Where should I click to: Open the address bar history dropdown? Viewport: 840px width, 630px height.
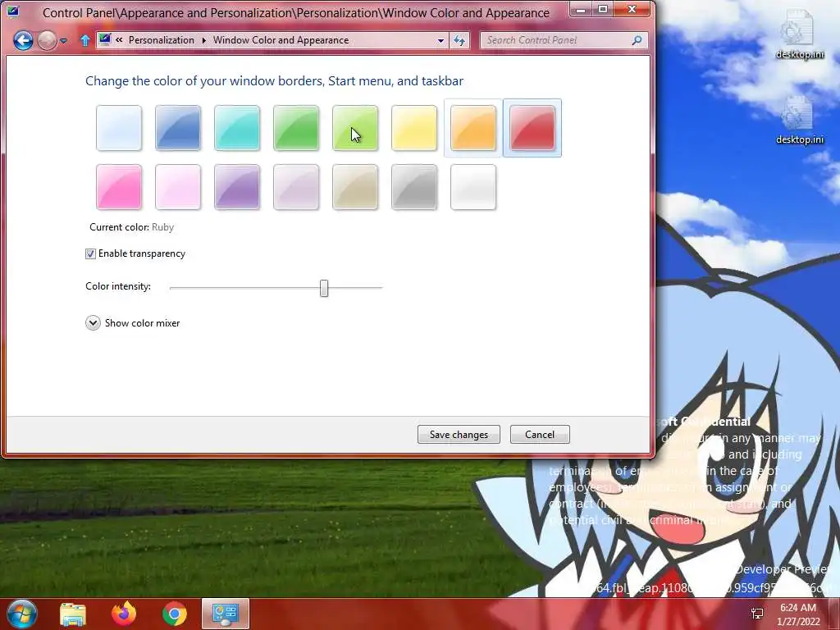click(441, 40)
